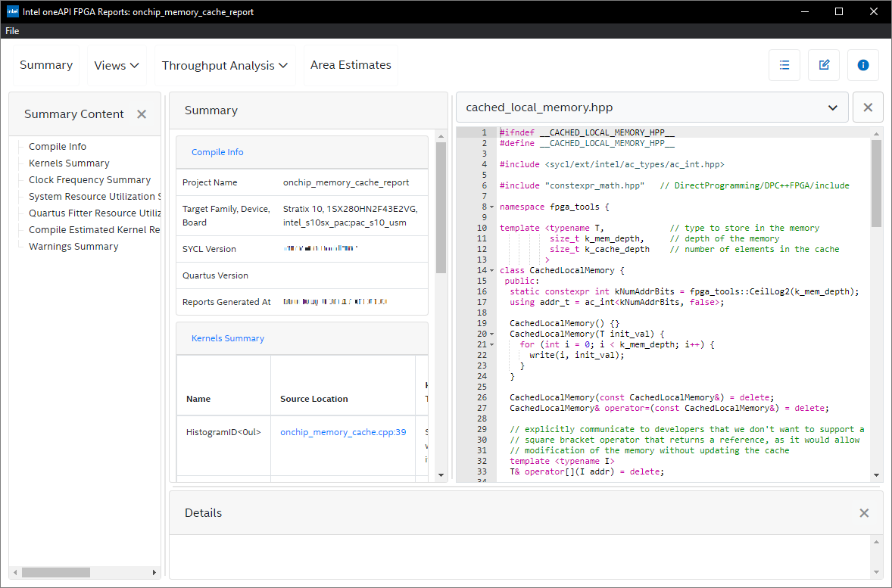The width and height of the screenshot is (892, 588).
Task: Close the source code viewer pane
Action: [x=868, y=107]
